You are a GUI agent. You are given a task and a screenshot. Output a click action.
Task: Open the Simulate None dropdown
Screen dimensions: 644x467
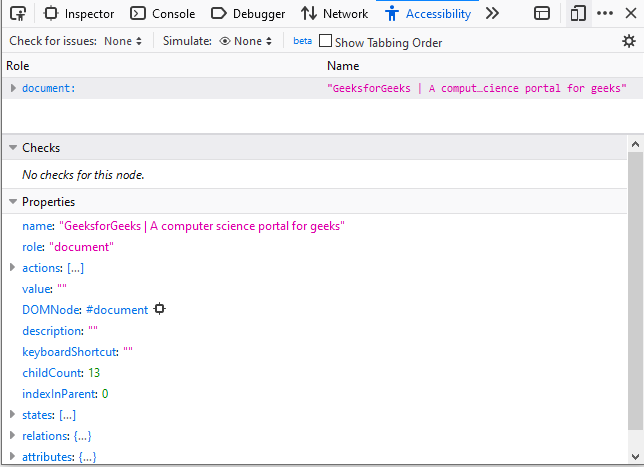246,41
